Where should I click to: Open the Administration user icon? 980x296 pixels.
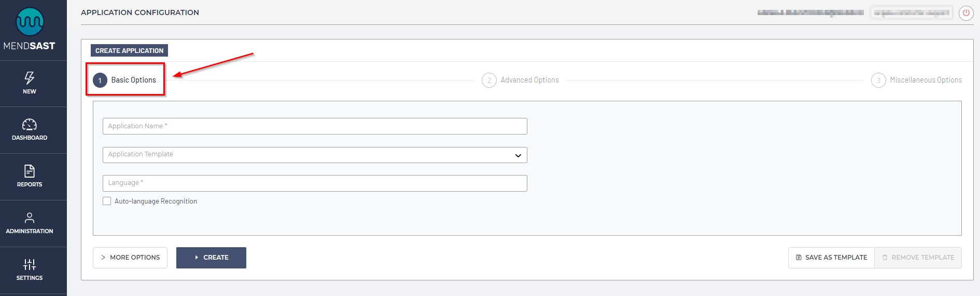[x=30, y=218]
